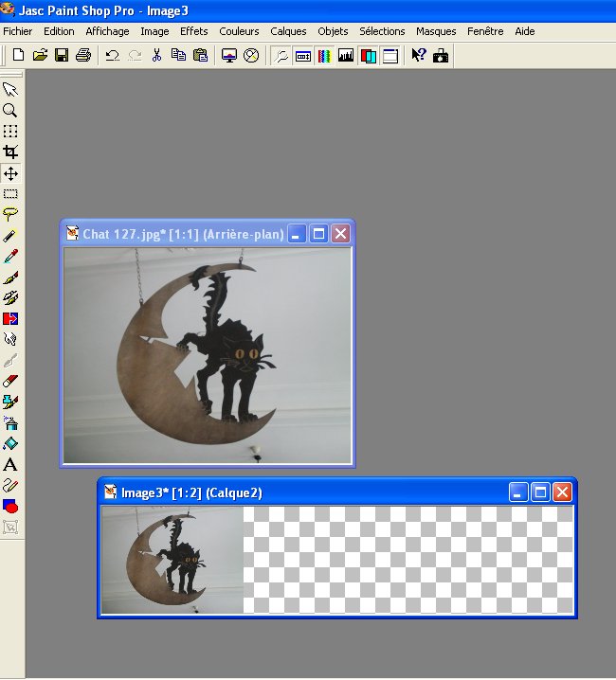616x680 pixels.
Task: Open the Sélections menu
Action: click(382, 31)
